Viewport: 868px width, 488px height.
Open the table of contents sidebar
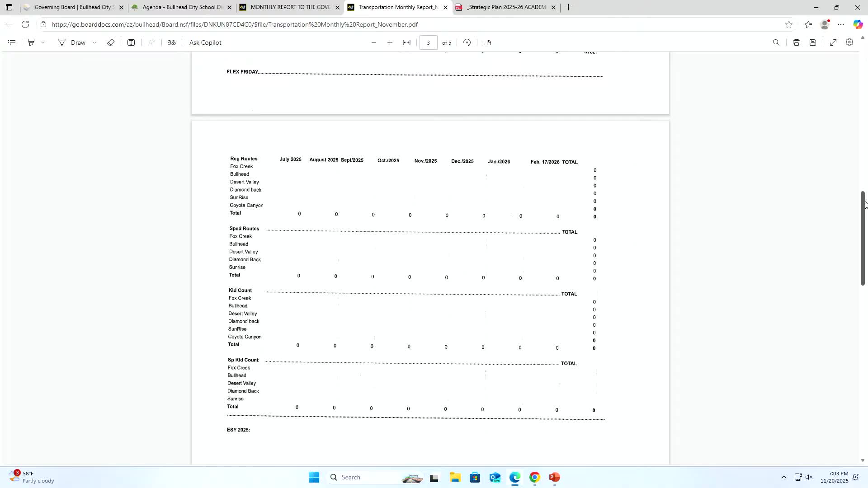(12, 42)
